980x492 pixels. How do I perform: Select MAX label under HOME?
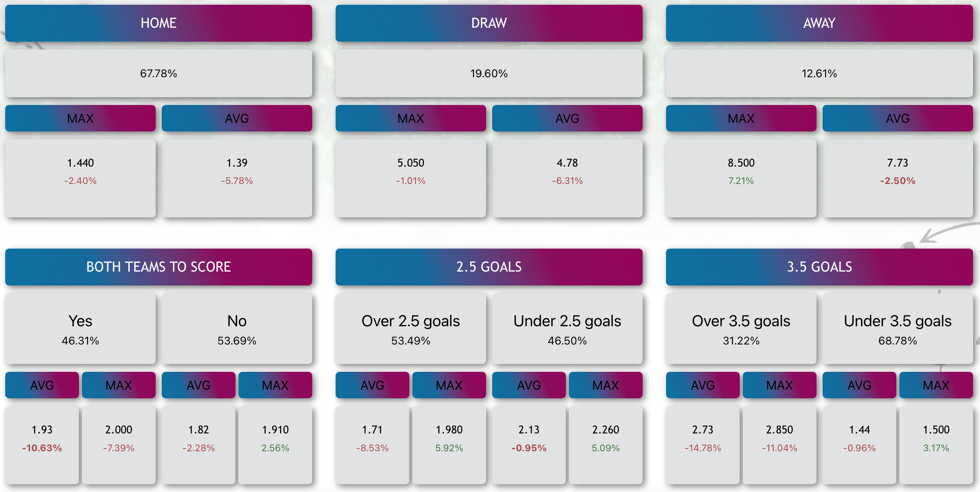(80, 118)
